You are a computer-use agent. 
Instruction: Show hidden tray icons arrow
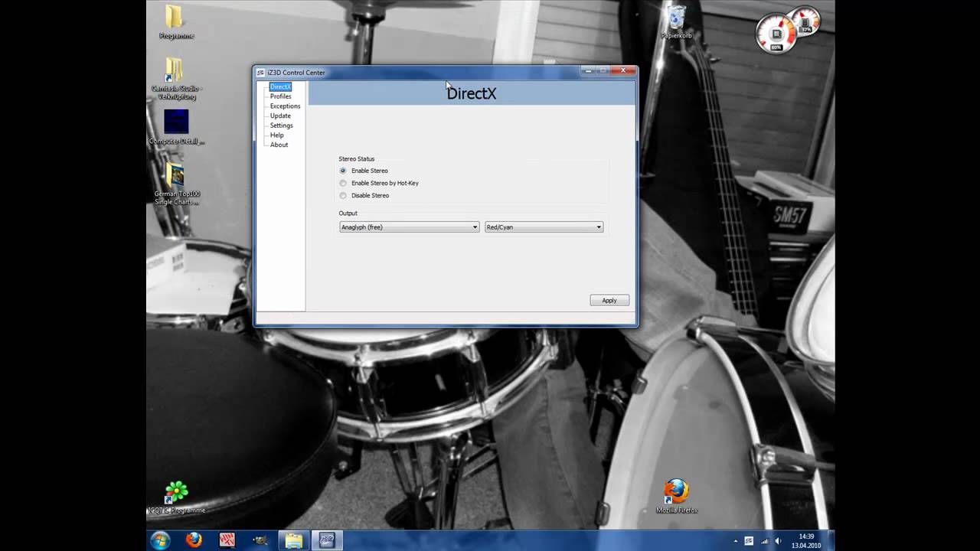pos(736,541)
